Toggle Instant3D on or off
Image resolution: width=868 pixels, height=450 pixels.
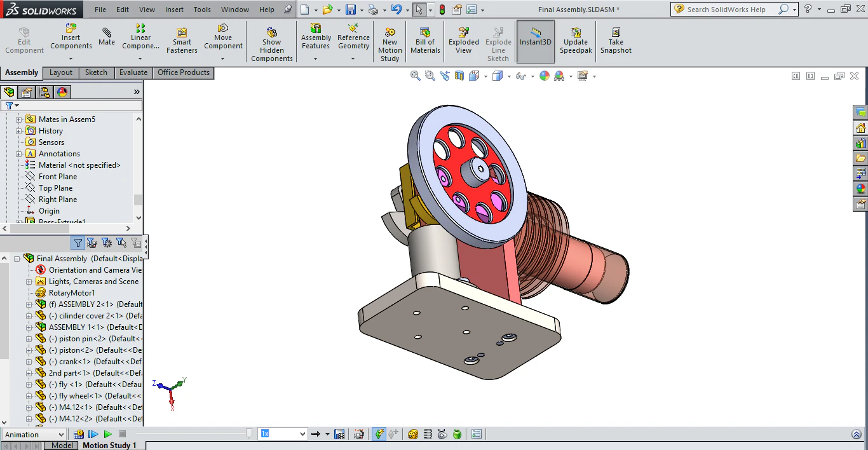[x=535, y=37]
